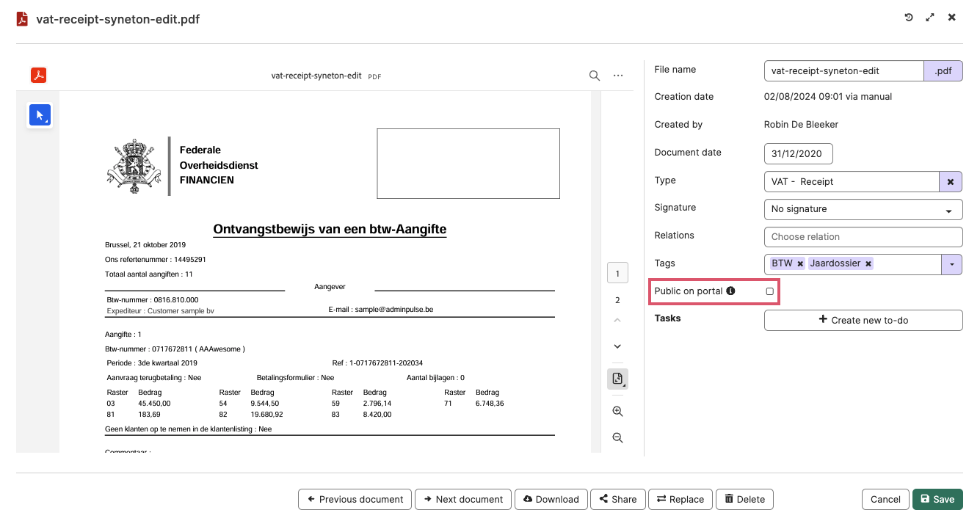Open search in the PDF viewer
The image size is (980, 521).
(x=595, y=76)
